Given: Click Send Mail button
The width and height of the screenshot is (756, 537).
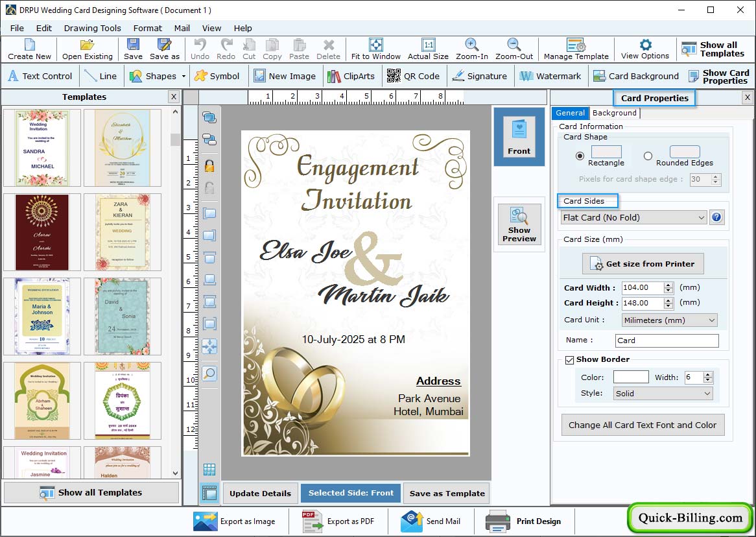Looking at the screenshot, I should point(430,521).
